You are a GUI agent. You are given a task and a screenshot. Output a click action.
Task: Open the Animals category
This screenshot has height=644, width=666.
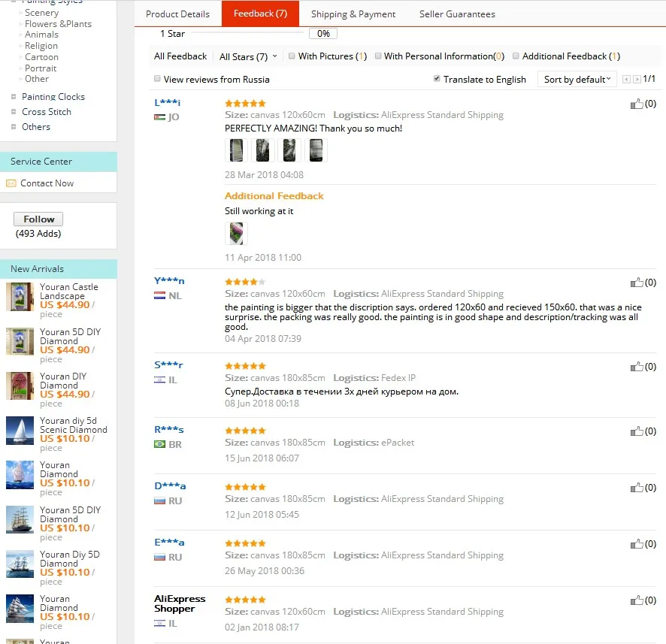point(41,35)
